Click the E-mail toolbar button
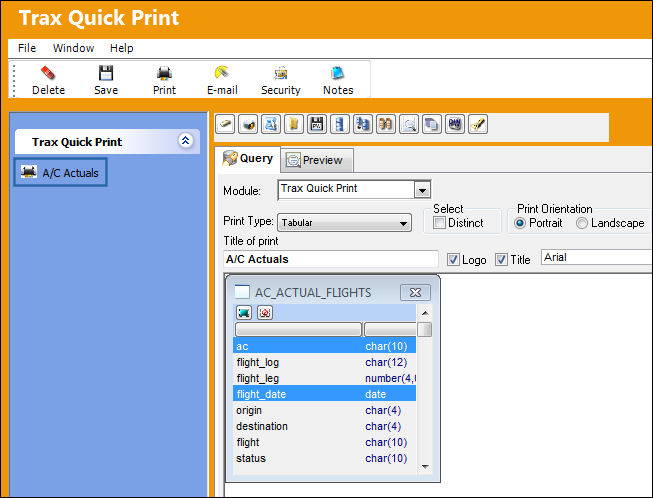653x498 pixels. click(x=222, y=80)
